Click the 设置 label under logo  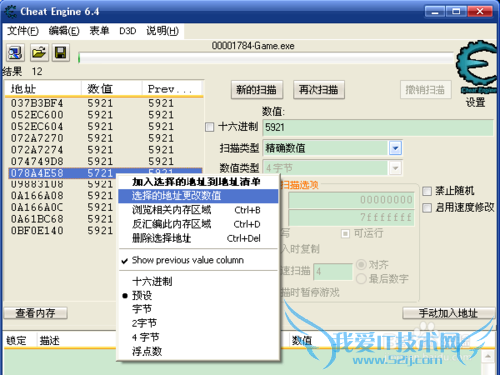point(476,102)
